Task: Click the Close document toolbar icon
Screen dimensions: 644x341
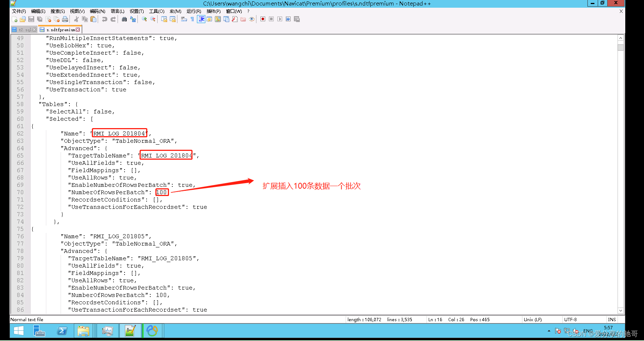Action: (48, 19)
